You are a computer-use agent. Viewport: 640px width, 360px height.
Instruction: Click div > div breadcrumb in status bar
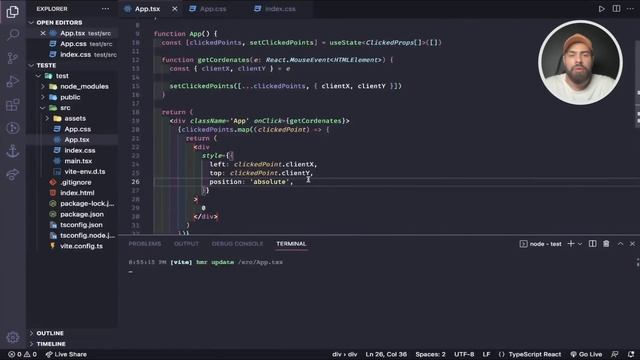[344, 354]
